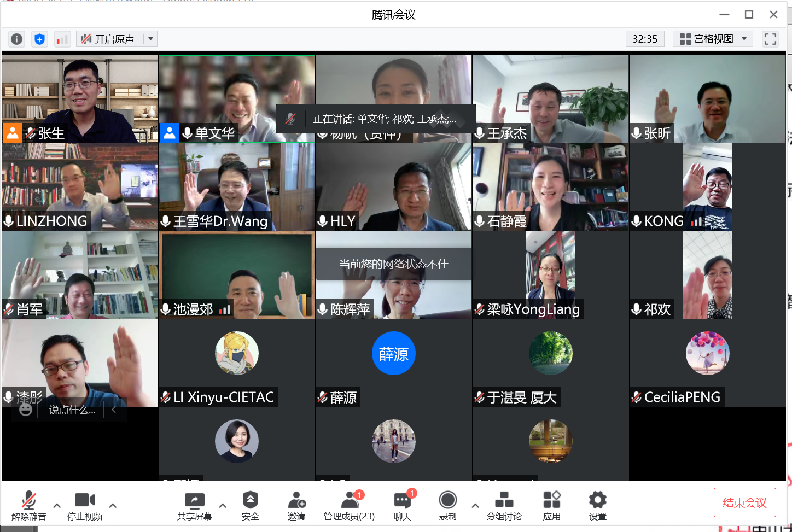This screenshot has width=792, height=532.
Task: Start recording with 录制
Action: [448, 506]
